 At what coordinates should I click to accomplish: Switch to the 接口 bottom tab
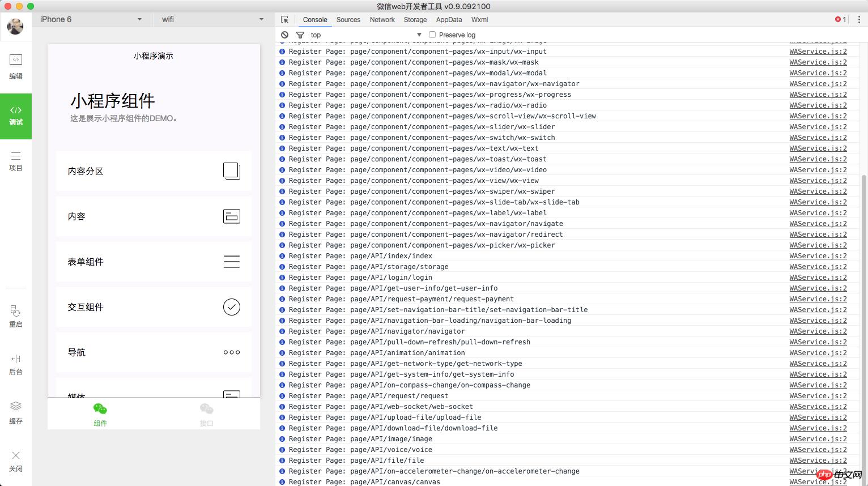(x=207, y=414)
